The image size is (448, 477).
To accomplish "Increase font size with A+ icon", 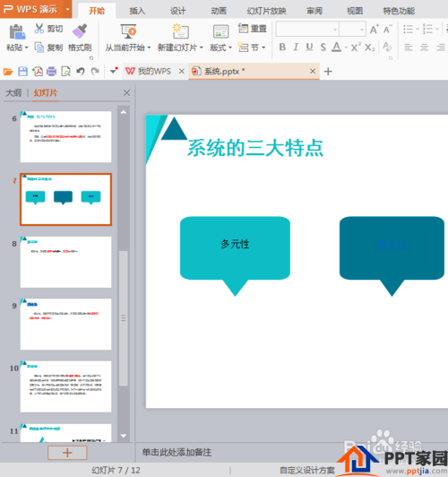I will tap(375, 30).
